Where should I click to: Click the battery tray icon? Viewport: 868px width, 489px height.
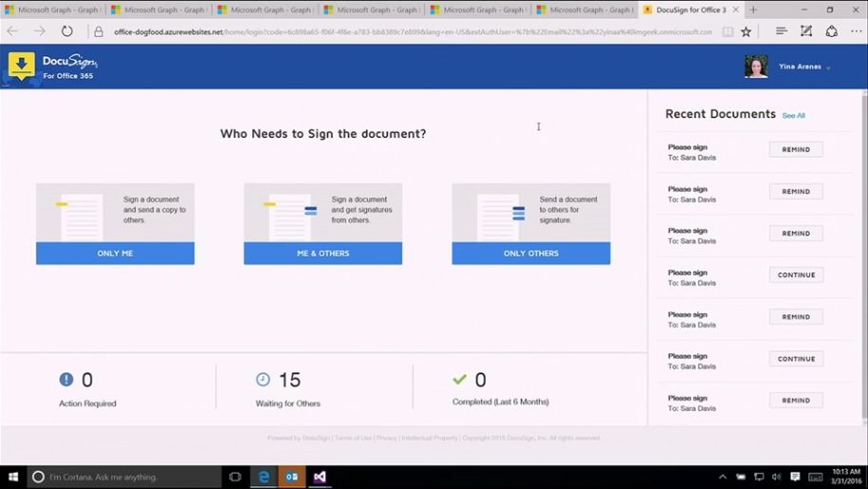pyautogui.click(x=741, y=477)
